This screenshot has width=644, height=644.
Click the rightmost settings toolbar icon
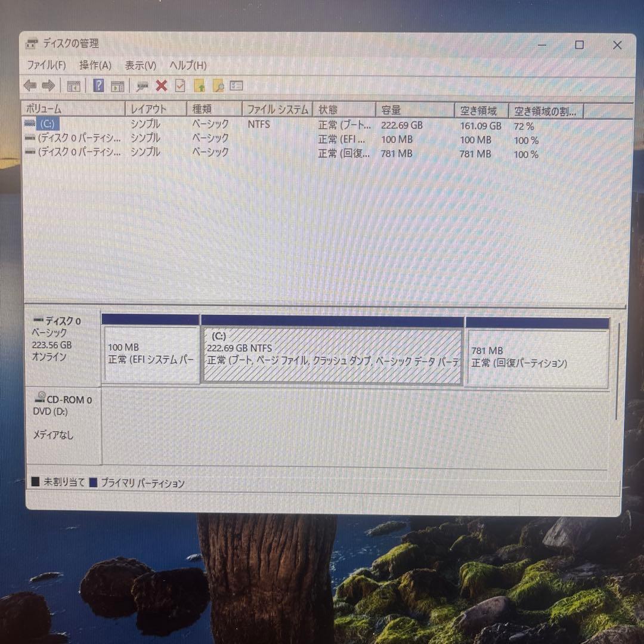pyautogui.click(x=235, y=85)
